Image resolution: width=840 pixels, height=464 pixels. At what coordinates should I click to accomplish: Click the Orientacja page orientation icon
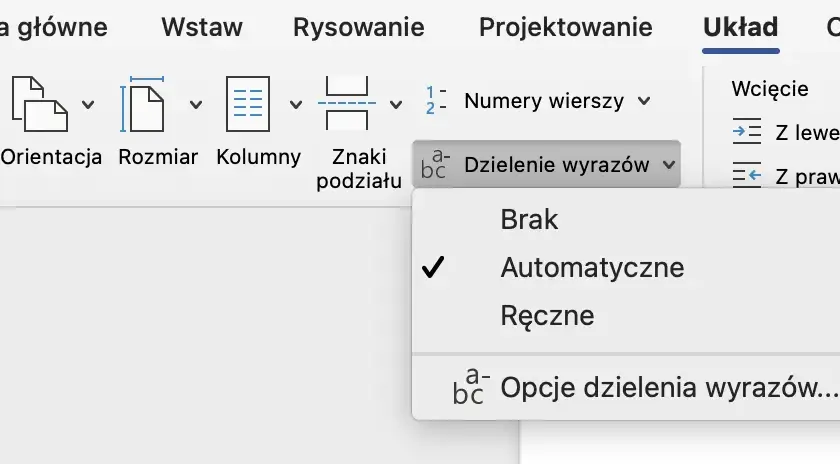(40, 104)
